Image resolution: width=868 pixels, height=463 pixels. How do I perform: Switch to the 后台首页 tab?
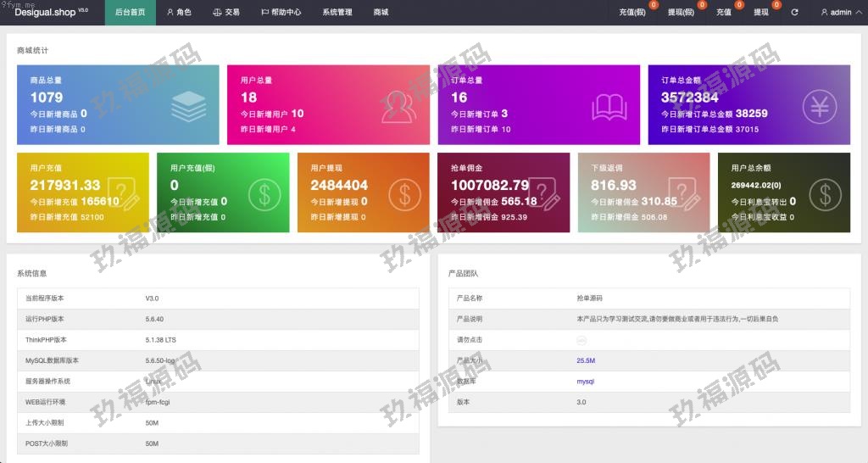tap(130, 13)
